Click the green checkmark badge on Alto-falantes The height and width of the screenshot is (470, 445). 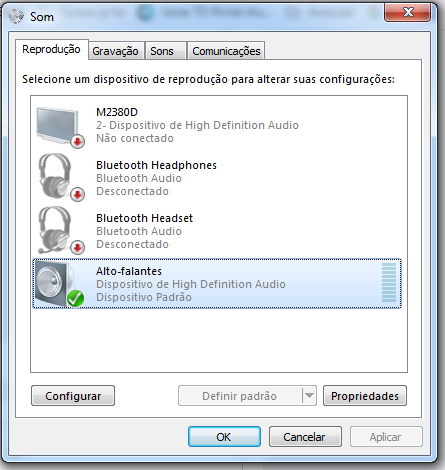click(75, 299)
